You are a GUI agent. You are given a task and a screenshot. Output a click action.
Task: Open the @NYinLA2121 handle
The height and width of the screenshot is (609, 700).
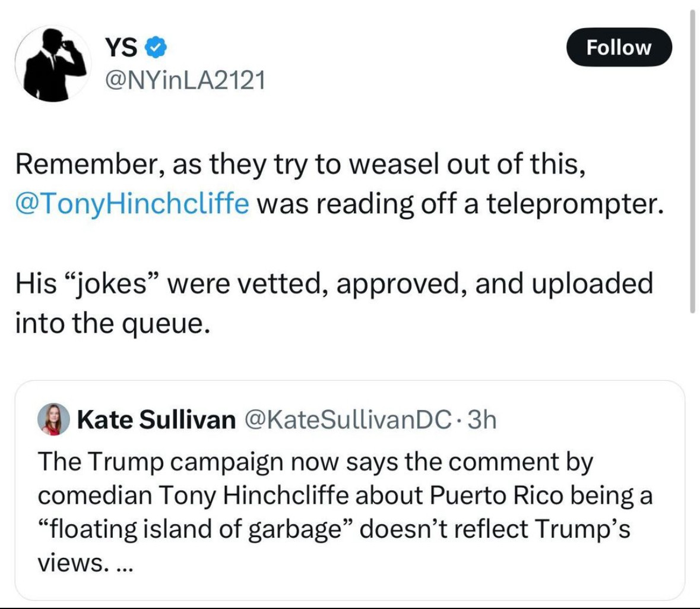pos(185,80)
